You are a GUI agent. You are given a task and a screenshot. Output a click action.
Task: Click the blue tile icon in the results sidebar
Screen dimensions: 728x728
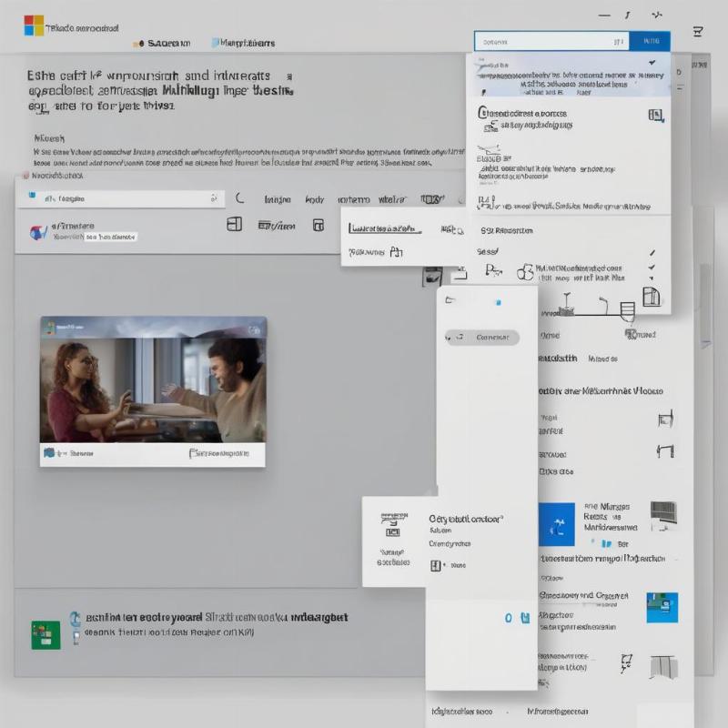[556, 521]
